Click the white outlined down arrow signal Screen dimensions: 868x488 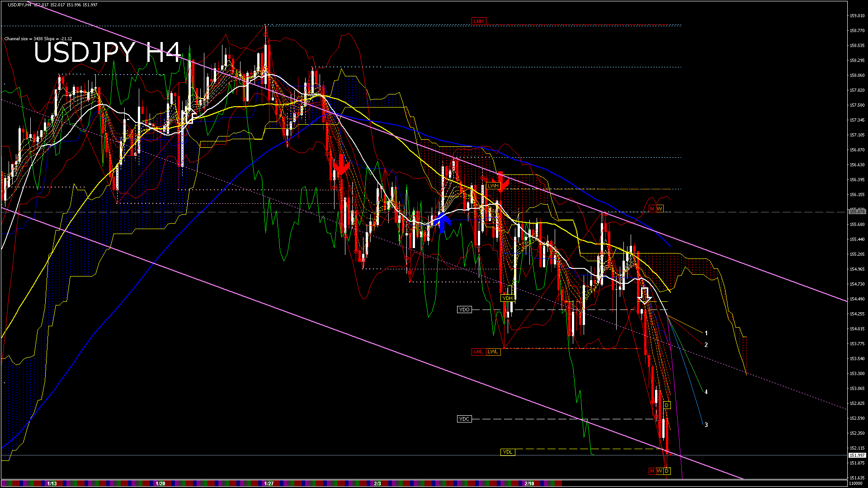coord(645,296)
